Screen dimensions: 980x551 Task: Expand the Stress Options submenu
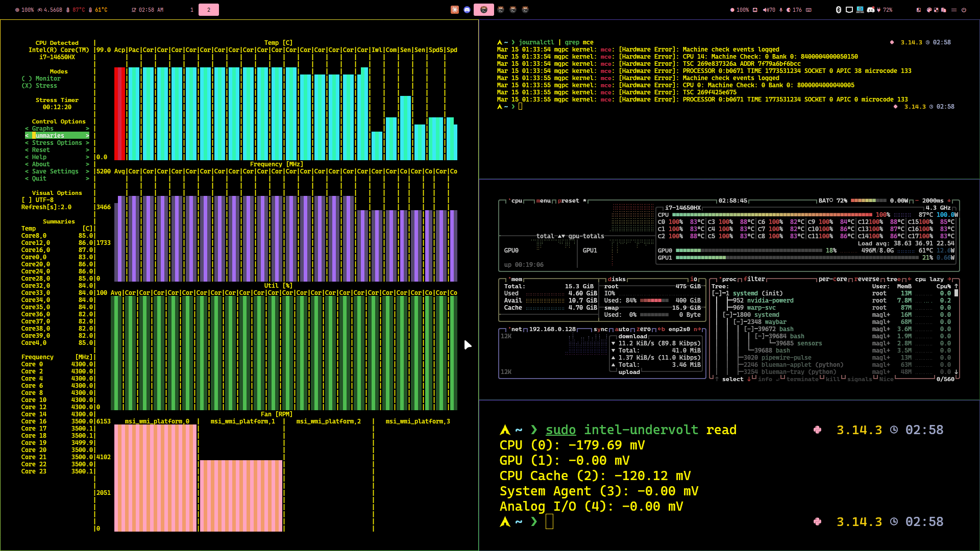point(57,143)
